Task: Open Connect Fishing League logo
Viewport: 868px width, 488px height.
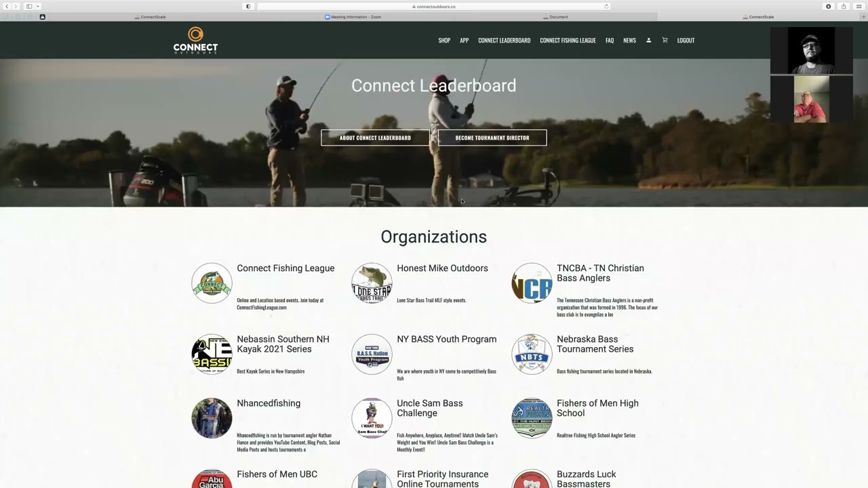Action: (212, 283)
